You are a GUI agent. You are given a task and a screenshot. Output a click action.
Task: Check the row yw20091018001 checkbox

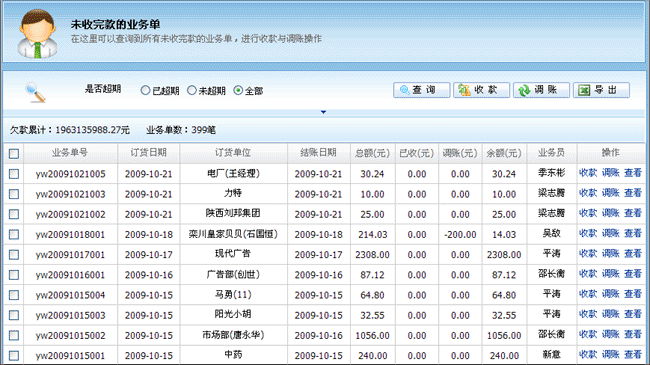pyautogui.click(x=14, y=234)
